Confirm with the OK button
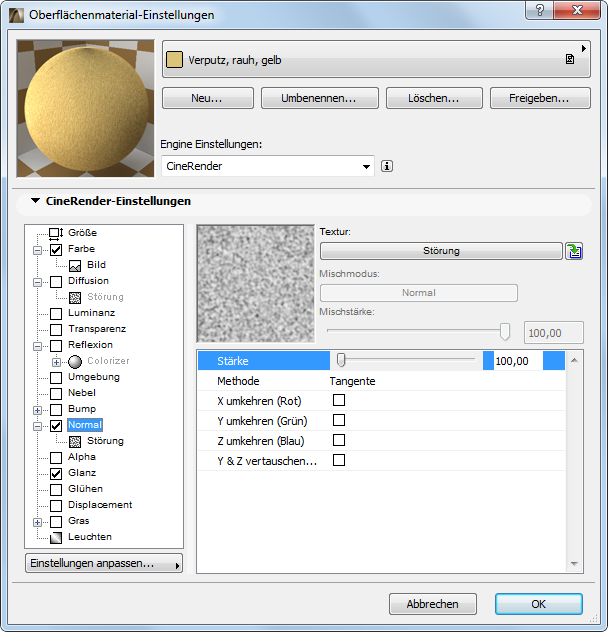Screen dimensions: 608x632 539,604
